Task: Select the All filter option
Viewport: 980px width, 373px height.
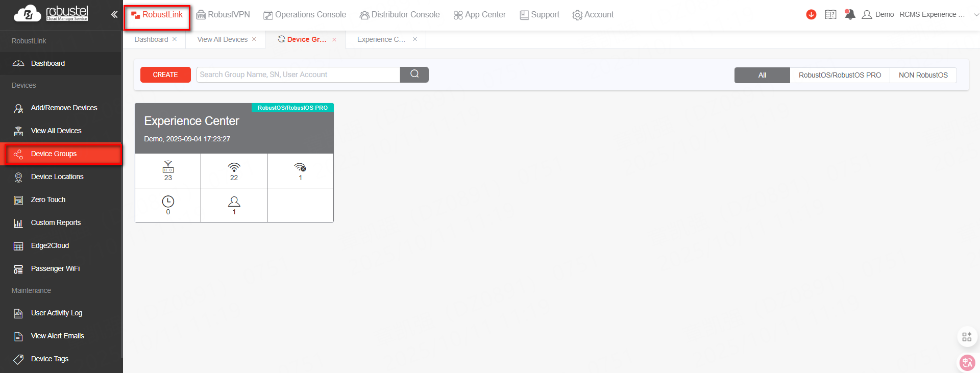Action: (762, 75)
